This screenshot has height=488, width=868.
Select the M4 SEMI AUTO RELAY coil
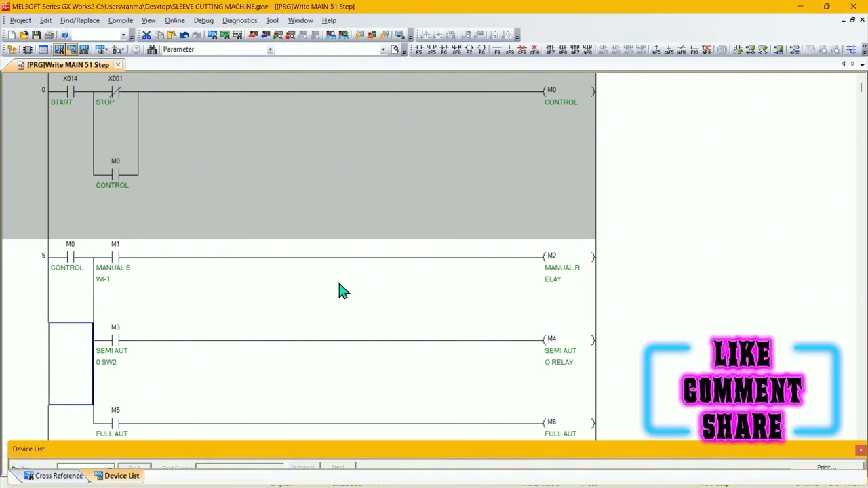[568, 341]
